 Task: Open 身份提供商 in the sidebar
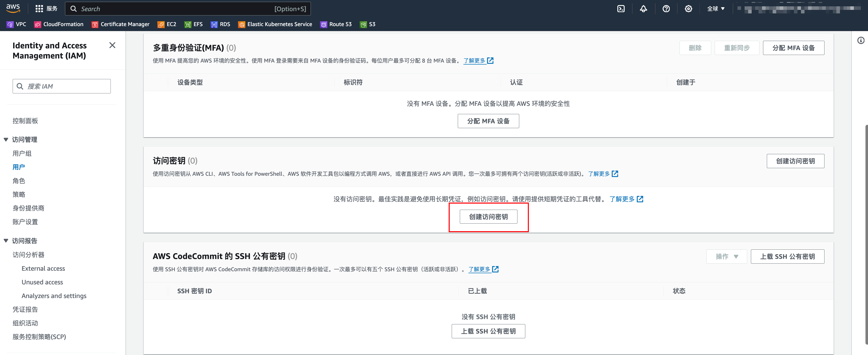point(28,208)
